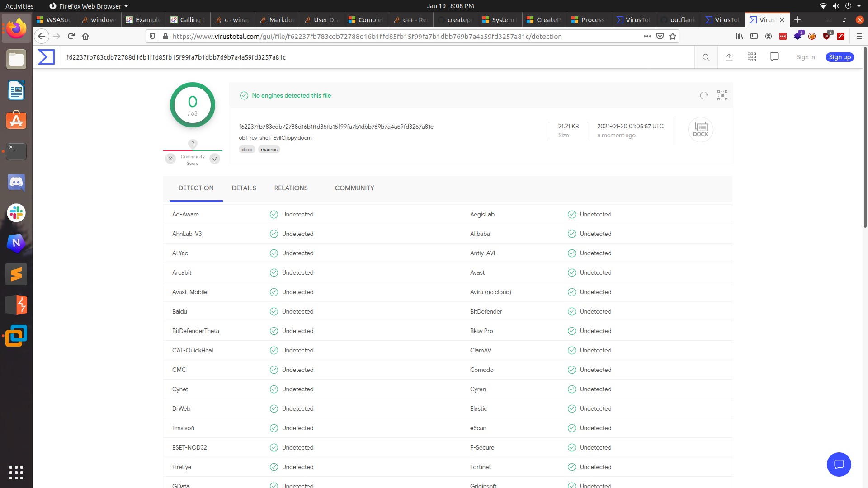Viewport: 868px width, 488px height.
Task: Open page actions three-dot menu
Action: (x=647, y=36)
